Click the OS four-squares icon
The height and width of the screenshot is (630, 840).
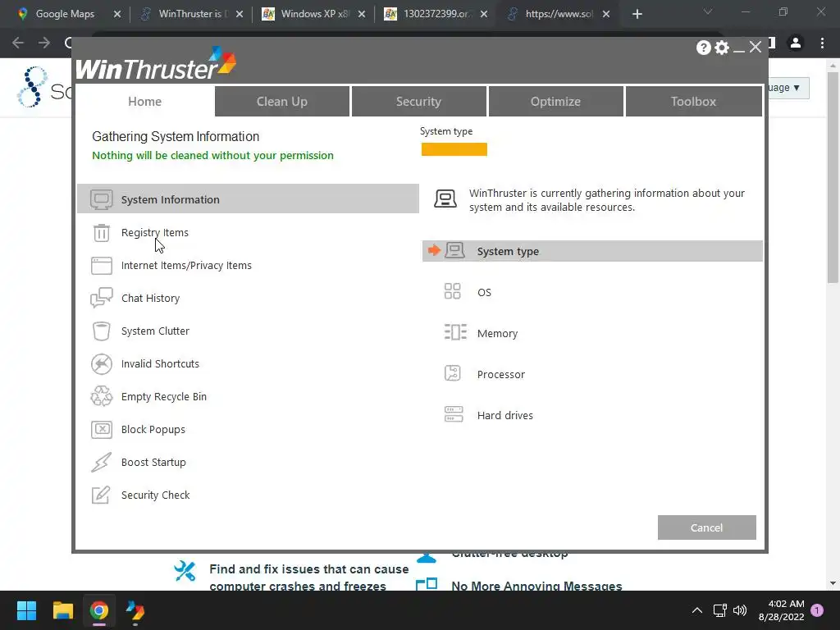tap(453, 291)
